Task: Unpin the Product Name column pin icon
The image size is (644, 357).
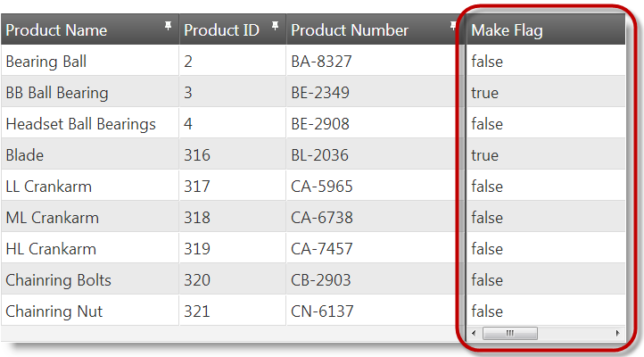Action: 168,27
